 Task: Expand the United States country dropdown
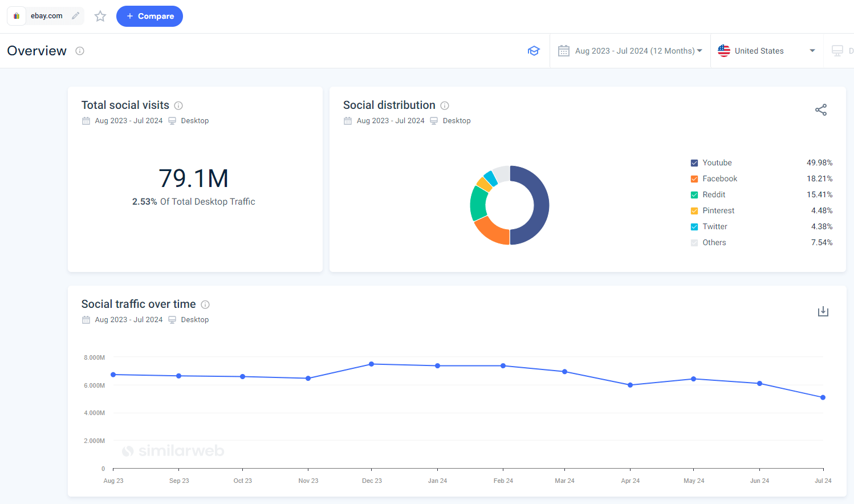[x=767, y=51]
